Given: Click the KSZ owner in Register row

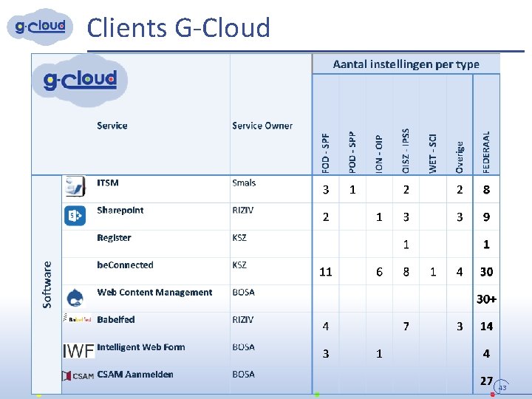Looking at the screenshot, I should tap(239, 238).
